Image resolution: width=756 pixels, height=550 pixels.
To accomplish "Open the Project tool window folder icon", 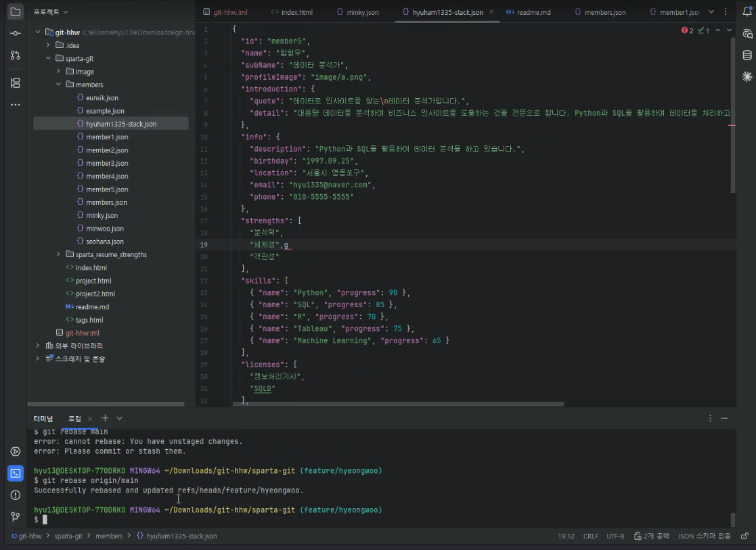I will pyautogui.click(x=16, y=12).
